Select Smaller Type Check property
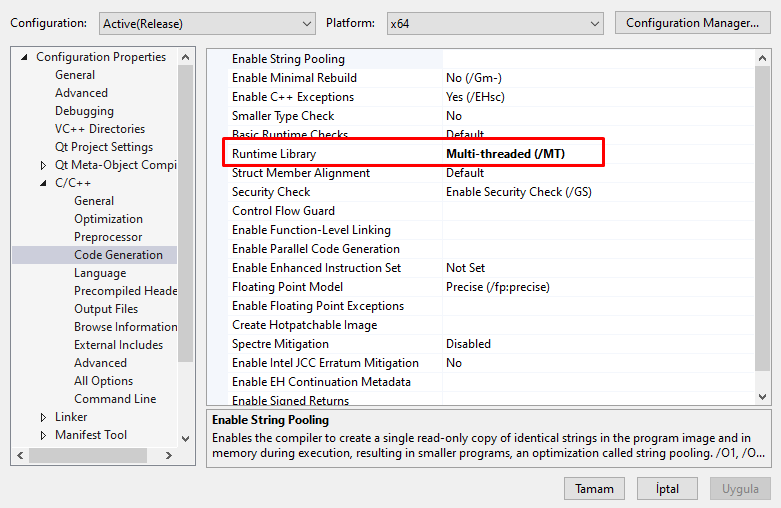This screenshot has height=508, width=781. coord(282,116)
